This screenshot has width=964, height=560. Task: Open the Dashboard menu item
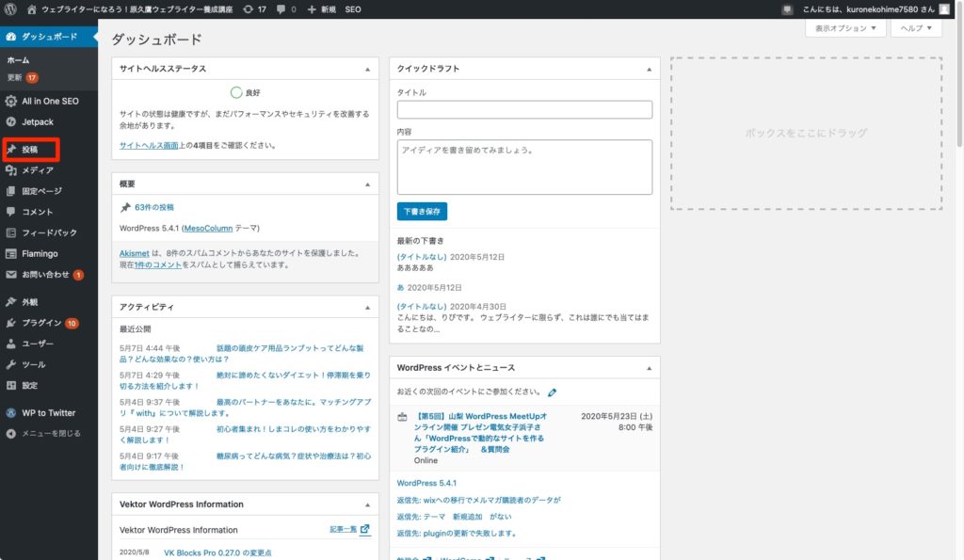pyautogui.click(x=49, y=37)
